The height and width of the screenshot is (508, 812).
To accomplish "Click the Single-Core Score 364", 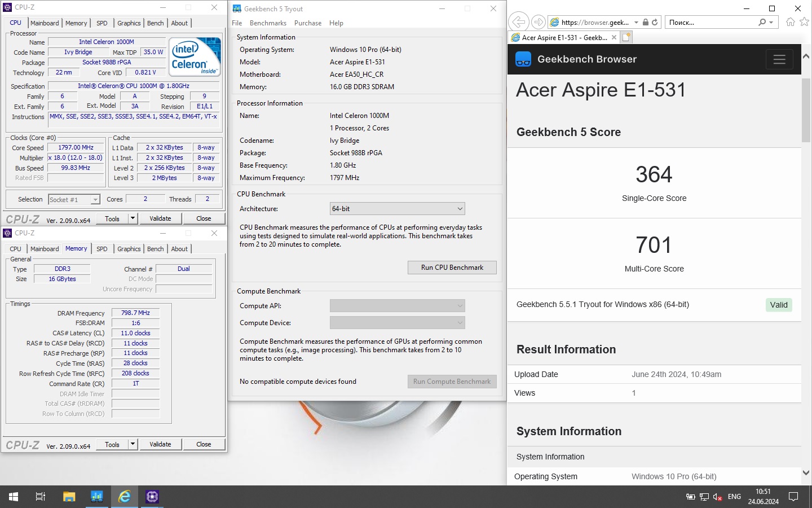I will 654,174.
